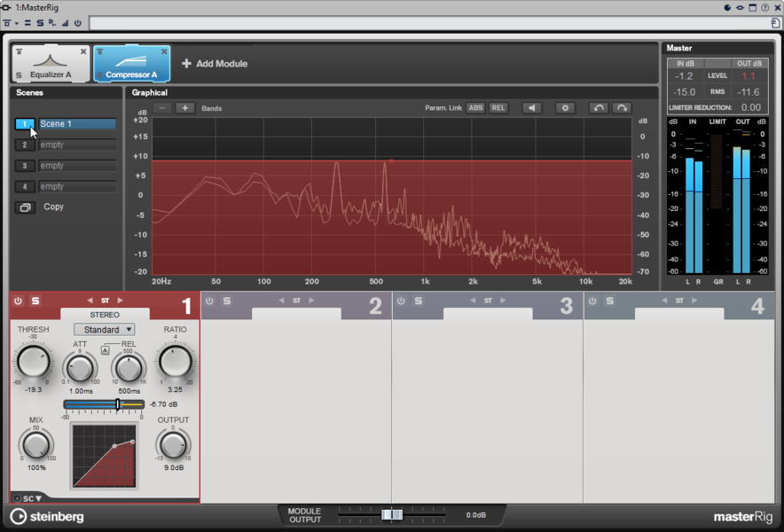Image resolution: width=784 pixels, height=532 pixels.
Task: Select the Compressor A module tab
Action: tap(131, 64)
